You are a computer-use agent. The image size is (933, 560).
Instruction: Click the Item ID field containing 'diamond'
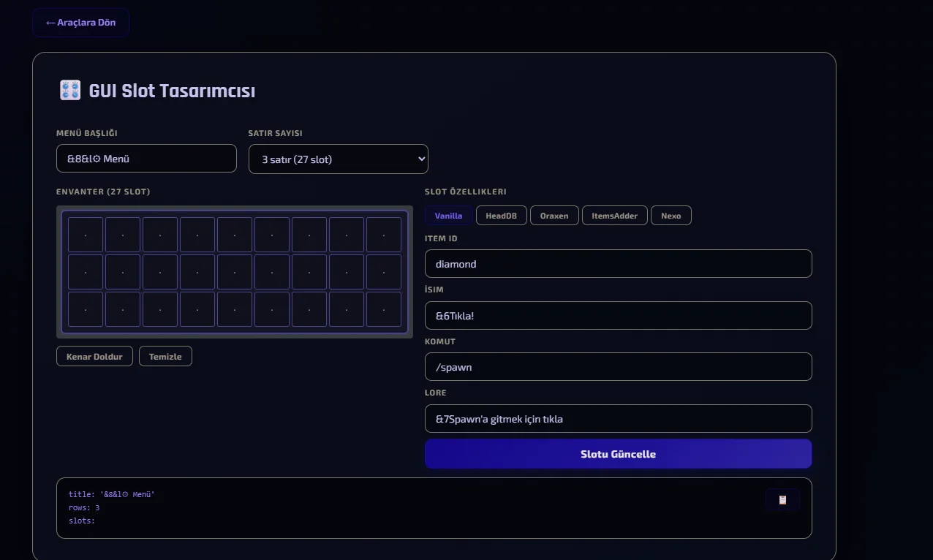[x=619, y=264]
